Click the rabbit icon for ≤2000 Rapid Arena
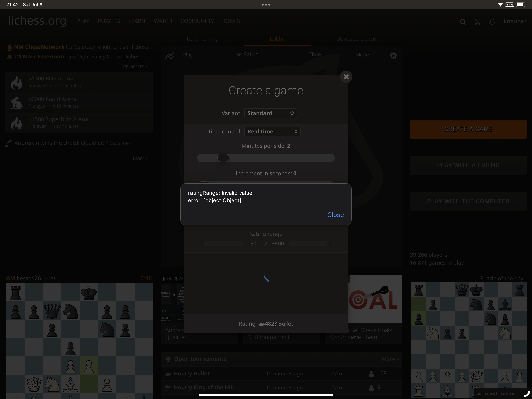The image size is (532, 399). (16, 102)
